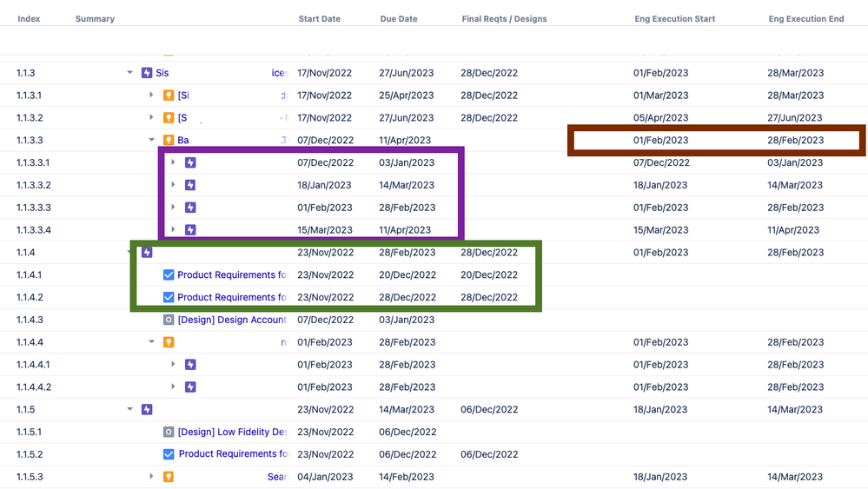The height and width of the screenshot is (489, 868).
Task: Collapse row 1.1.4.4 using its arrow
Action: (x=152, y=342)
